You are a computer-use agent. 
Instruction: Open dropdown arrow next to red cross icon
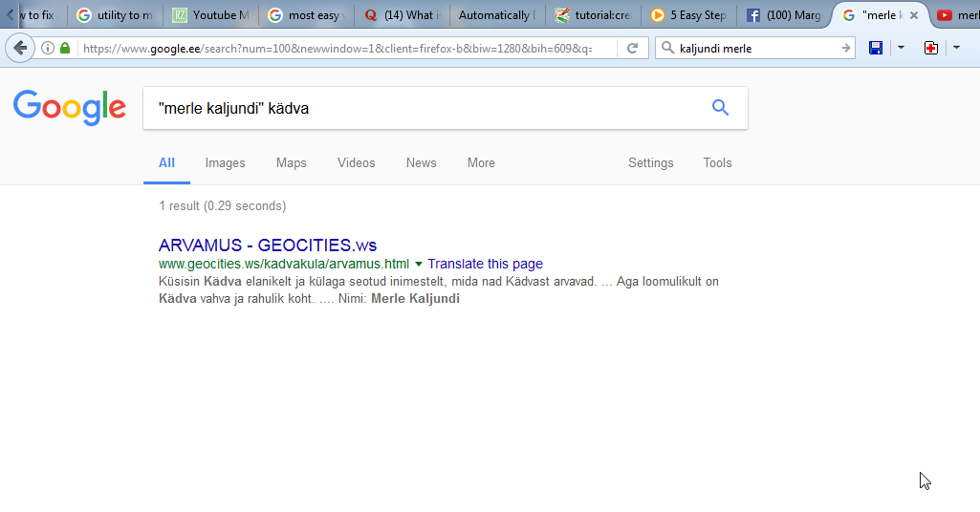tap(956, 48)
